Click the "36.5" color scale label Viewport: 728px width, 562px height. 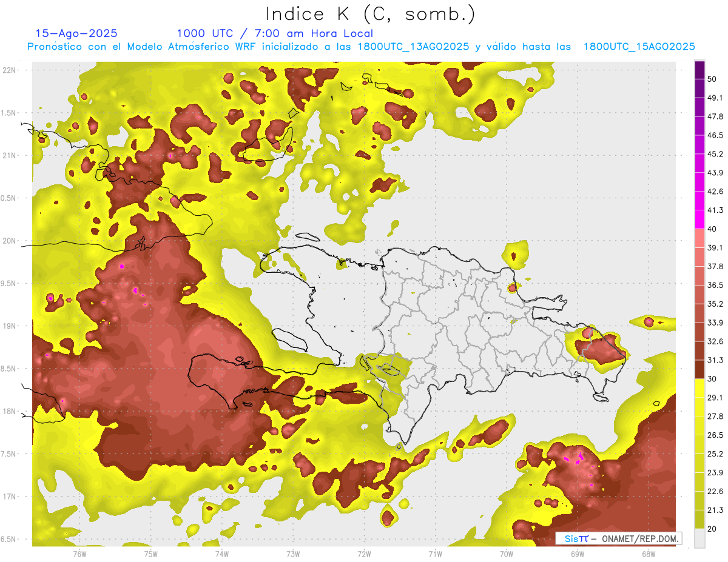715,285
